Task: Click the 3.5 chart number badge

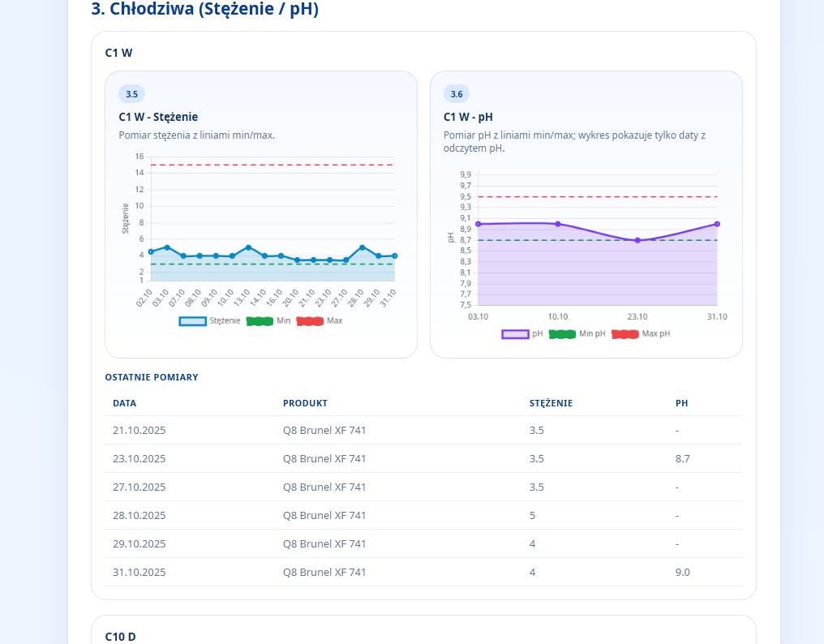Action: (x=131, y=94)
